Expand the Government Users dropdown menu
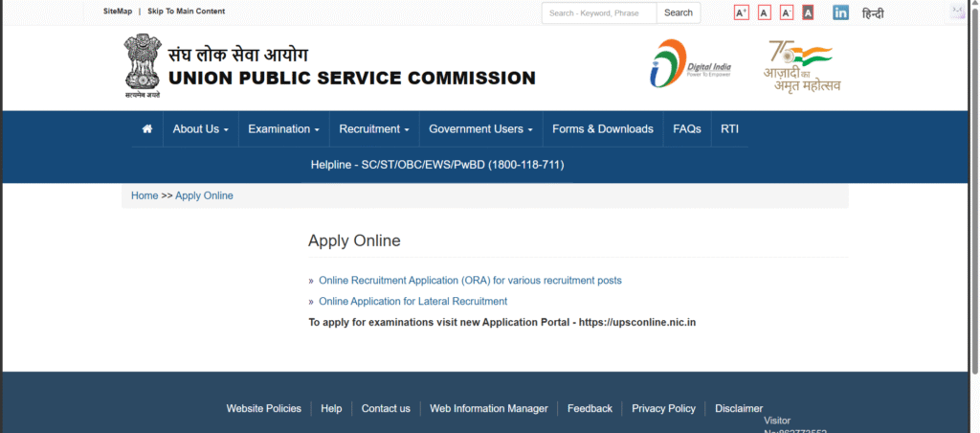This screenshot has width=980, height=433. coord(480,129)
